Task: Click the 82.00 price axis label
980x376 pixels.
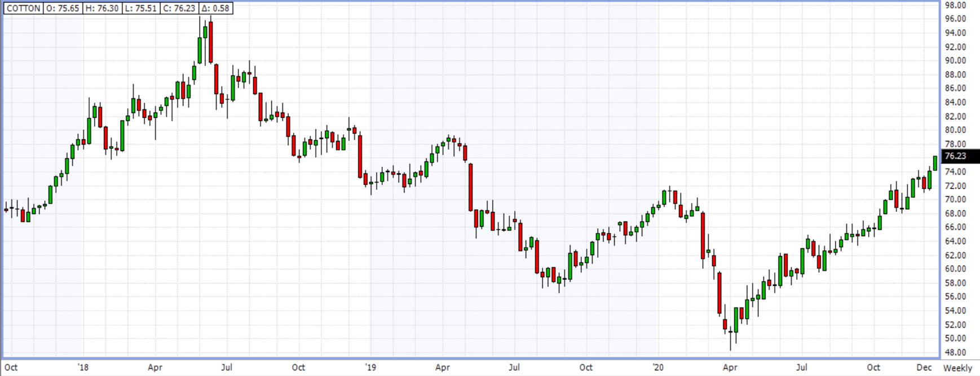Action: point(955,116)
